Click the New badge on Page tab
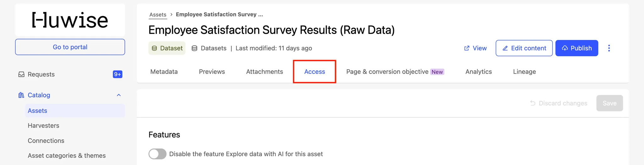 coord(437,72)
